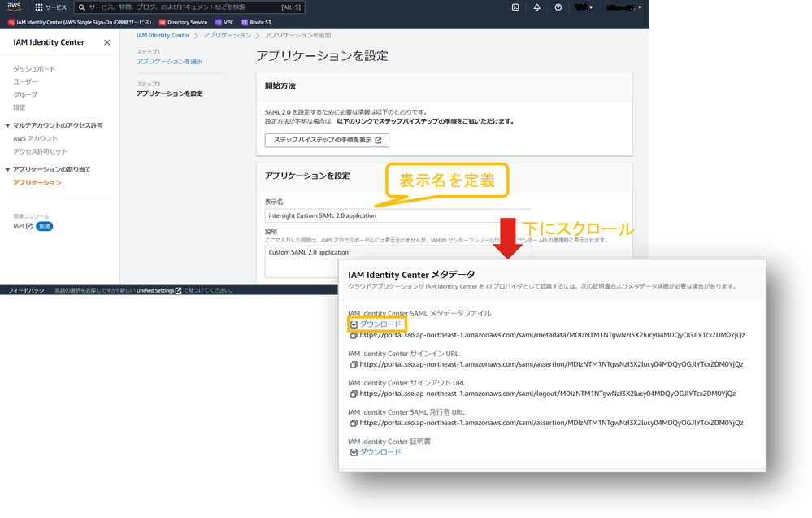Open Directory Service bookmark
Viewport: 812px width, 518px height.
tap(184, 22)
